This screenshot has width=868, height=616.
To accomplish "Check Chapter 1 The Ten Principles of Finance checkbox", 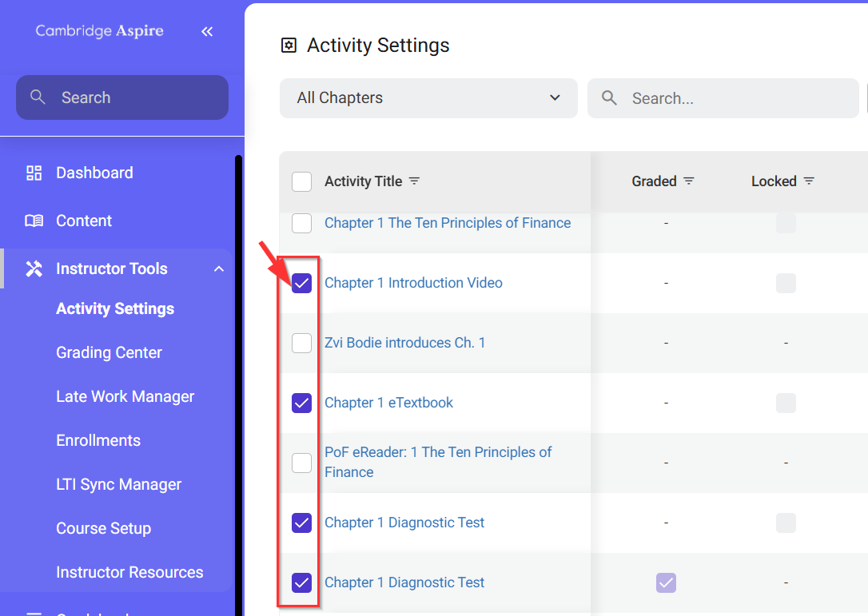I will tap(301, 223).
